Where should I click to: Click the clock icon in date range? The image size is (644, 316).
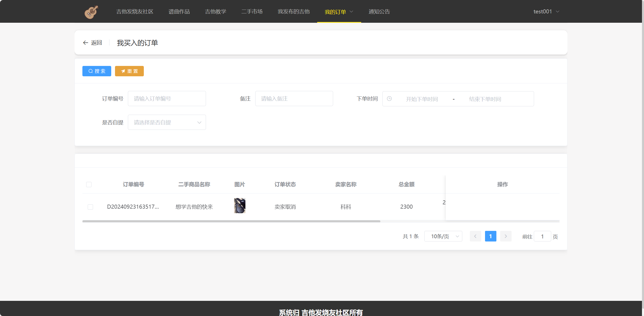coord(389,99)
